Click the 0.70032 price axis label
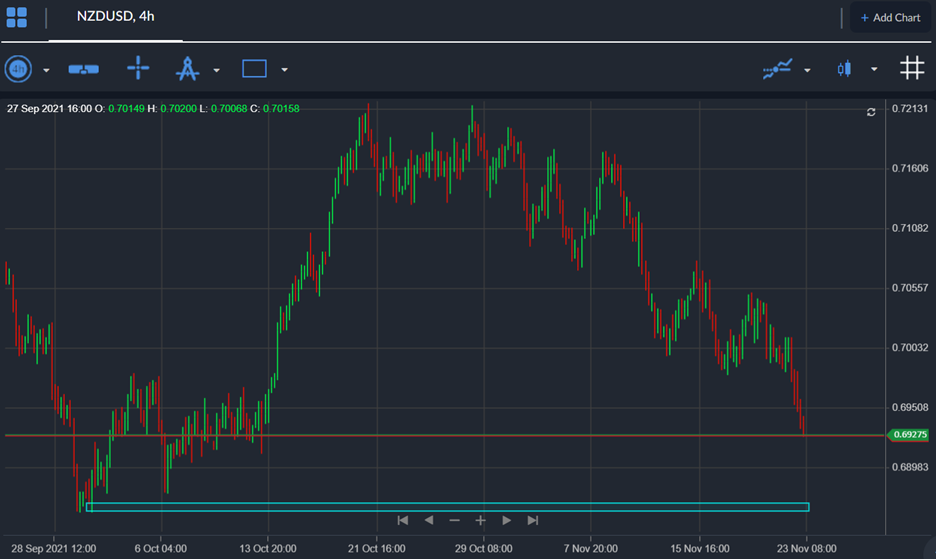Viewport: 936px width, 559px height. (x=910, y=348)
